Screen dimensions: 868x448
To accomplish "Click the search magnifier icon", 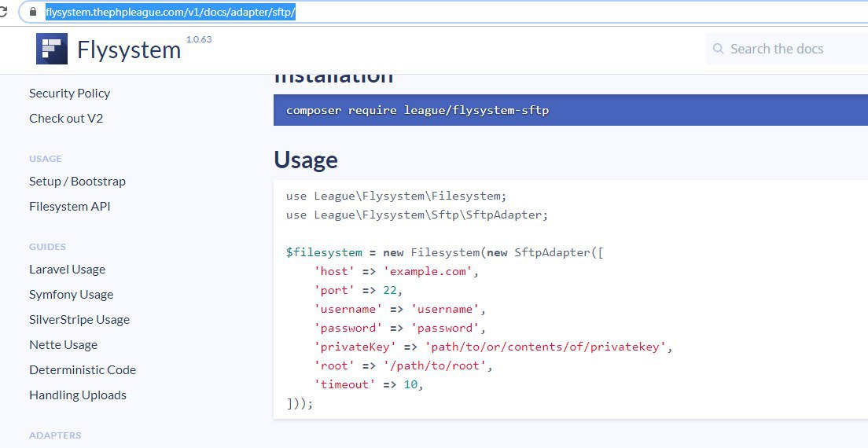I will point(718,49).
